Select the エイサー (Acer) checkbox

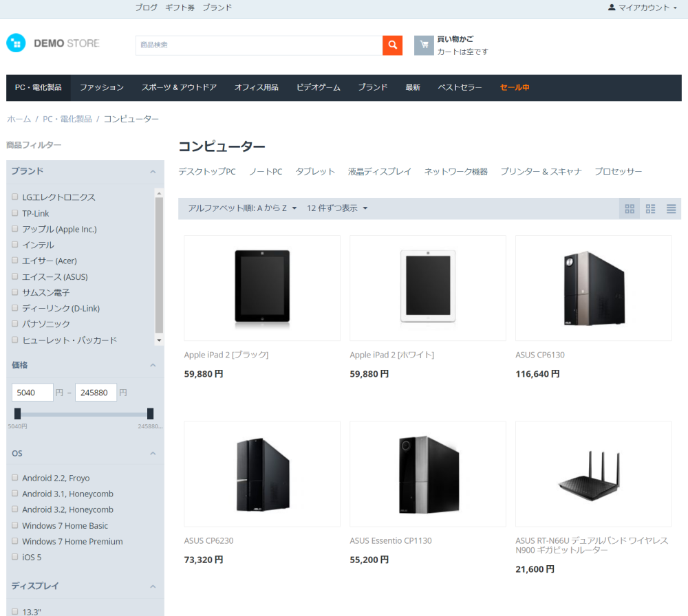[x=15, y=261]
